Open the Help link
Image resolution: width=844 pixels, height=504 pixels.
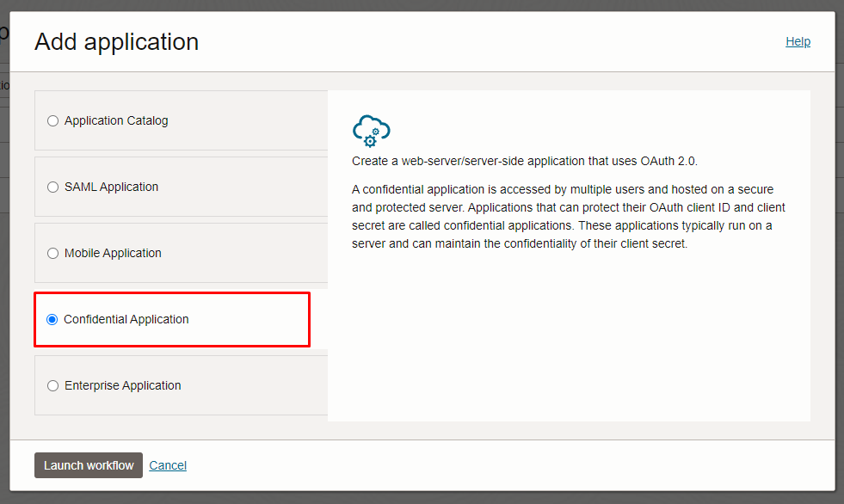tap(798, 41)
